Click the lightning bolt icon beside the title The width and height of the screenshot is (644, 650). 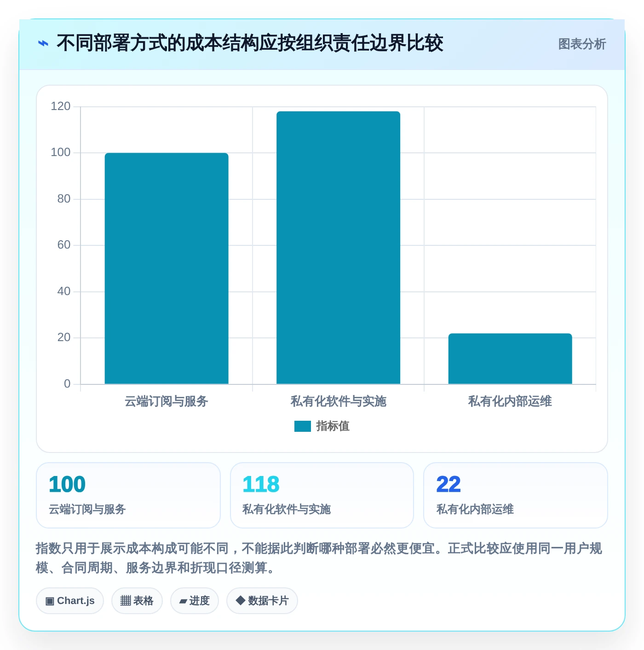click(43, 44)
